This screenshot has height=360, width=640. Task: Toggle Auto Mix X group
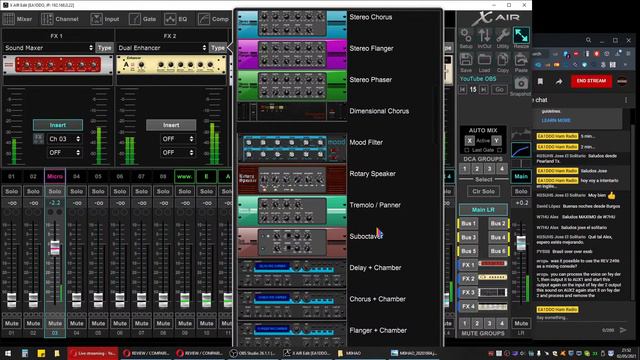tap(469, 140)
